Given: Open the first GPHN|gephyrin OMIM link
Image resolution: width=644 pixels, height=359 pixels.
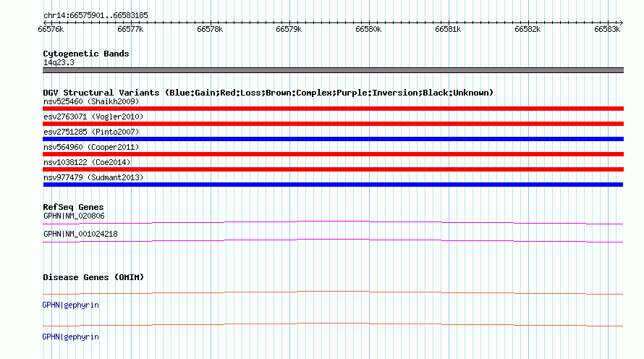Looking at the screenshot, I should point(71,305).
